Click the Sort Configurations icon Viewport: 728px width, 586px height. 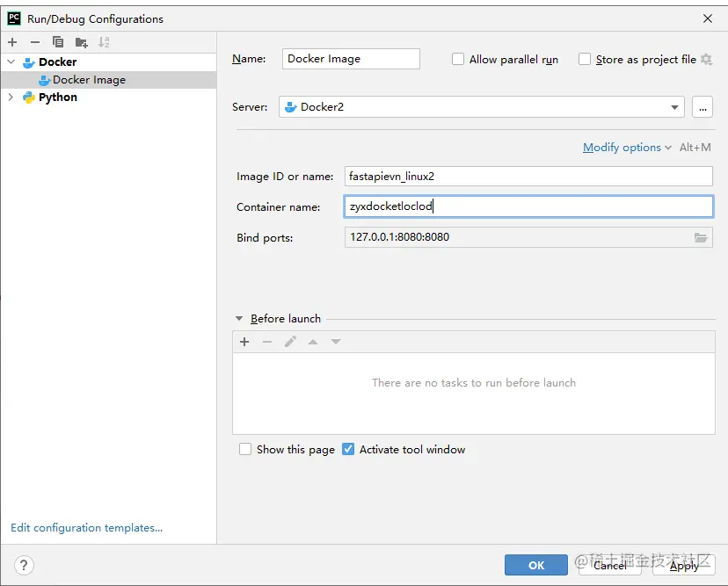[x=104, y=42]
